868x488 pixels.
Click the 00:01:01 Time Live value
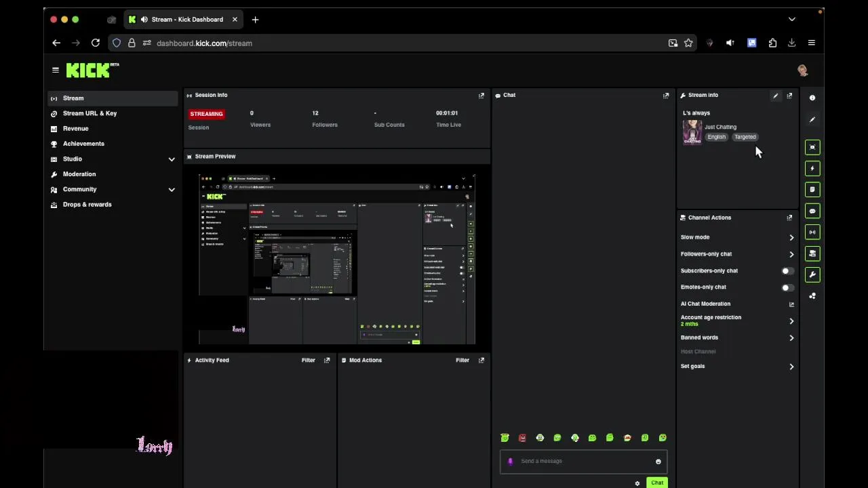pyautogui.click(x=447, y=113)
